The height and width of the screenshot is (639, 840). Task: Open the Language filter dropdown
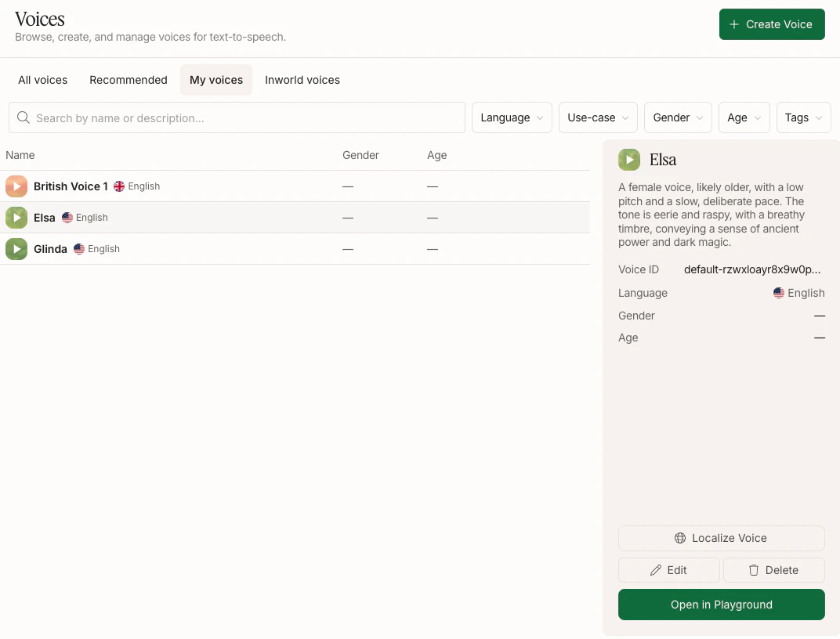pos(512,117)
